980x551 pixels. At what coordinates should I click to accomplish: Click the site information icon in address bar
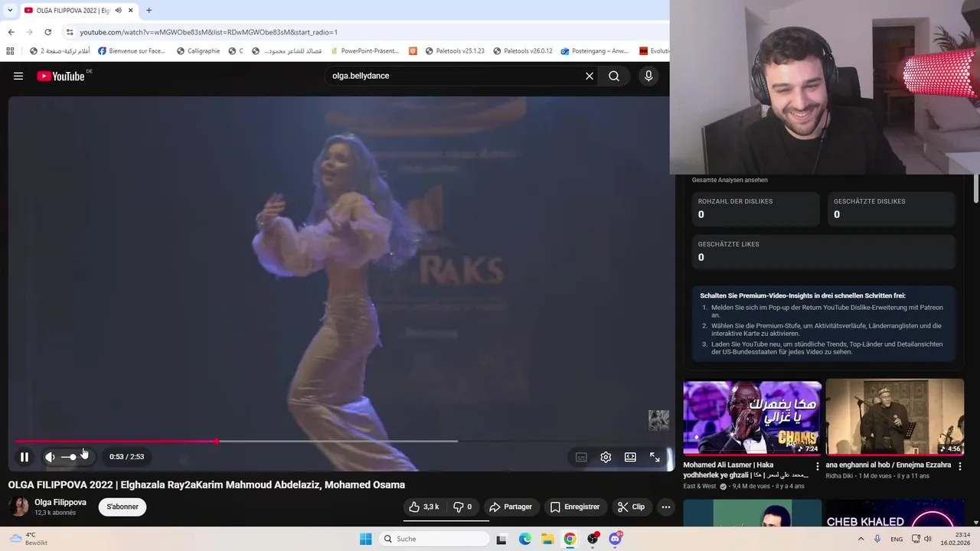70,32
